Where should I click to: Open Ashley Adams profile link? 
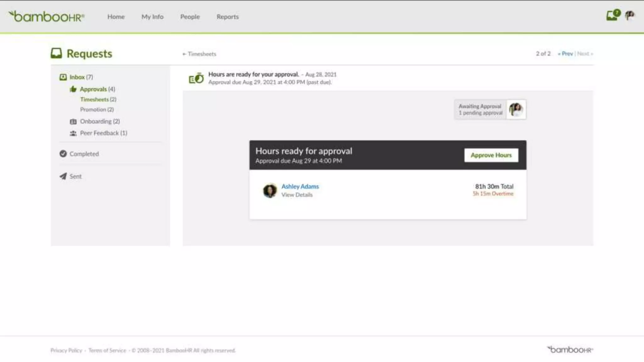click(x=300, y=186)
